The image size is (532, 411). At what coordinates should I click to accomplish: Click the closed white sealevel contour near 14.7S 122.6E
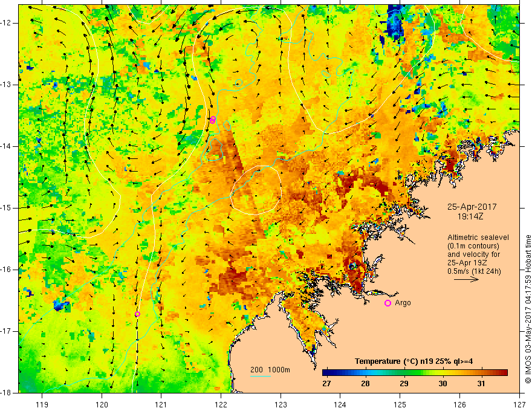click(256, 190)
